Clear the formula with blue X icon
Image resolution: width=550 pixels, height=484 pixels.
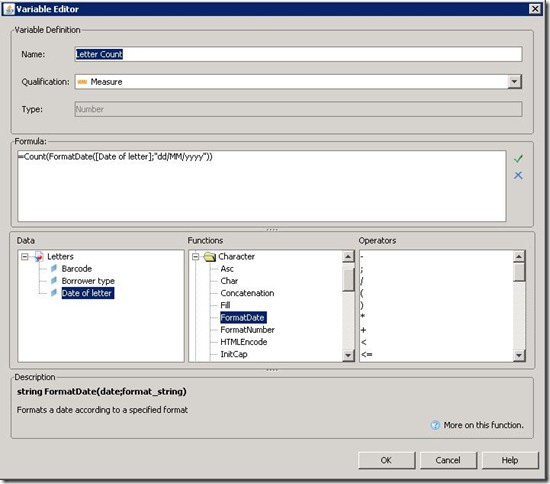tap(518, 175)
